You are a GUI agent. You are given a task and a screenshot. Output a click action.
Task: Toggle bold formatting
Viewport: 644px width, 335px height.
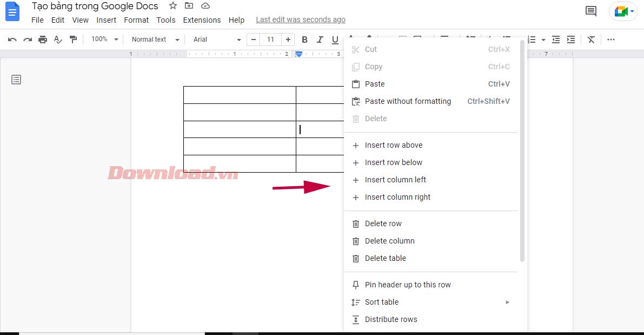click(x=304, y=39)
